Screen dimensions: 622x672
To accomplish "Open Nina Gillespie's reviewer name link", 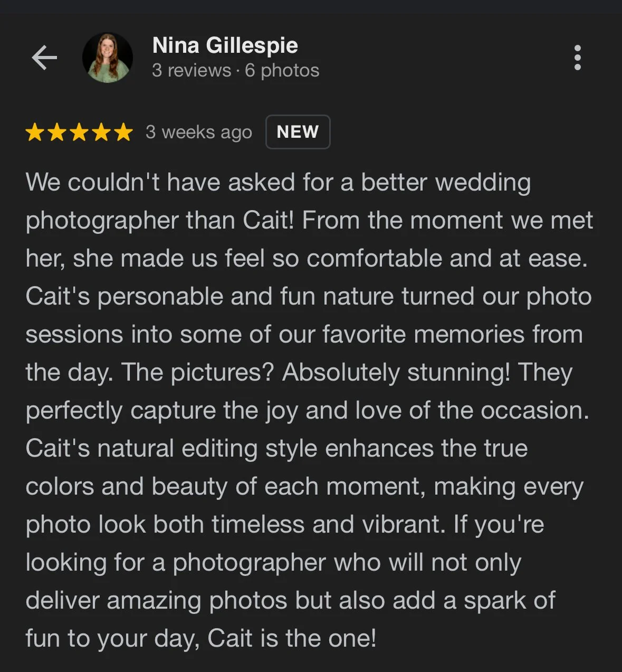I will click(x=225, y=45).
